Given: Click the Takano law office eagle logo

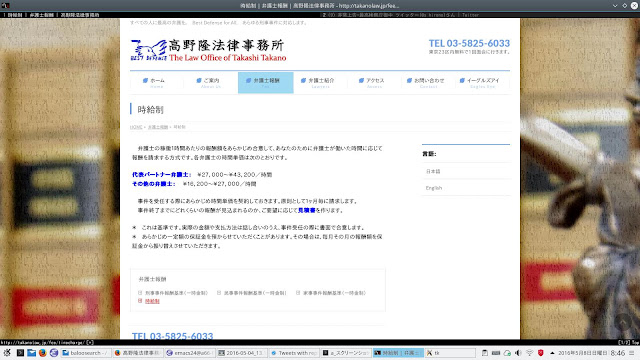Looking at the screenshot, I should (x=149, y=50).
